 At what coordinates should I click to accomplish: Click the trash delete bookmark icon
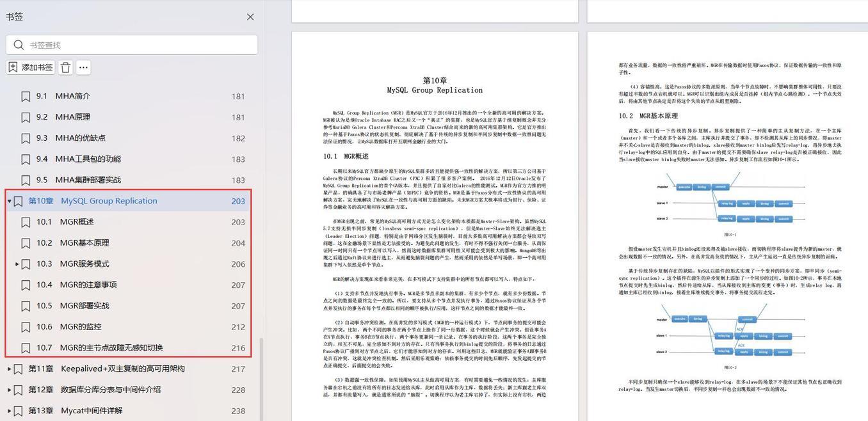65,67
